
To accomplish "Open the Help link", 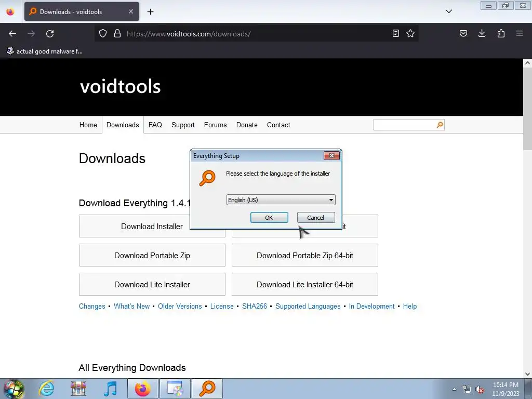I will click(x=410, y=306).
